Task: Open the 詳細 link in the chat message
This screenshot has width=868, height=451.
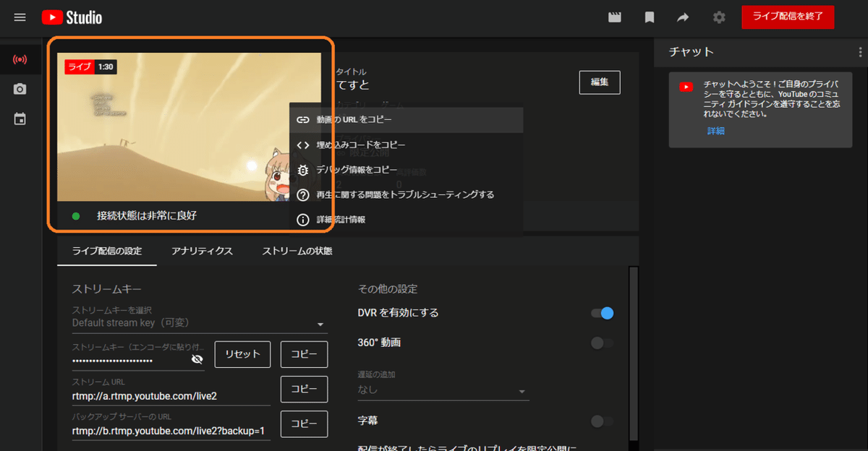Action: tap(718, 130)
